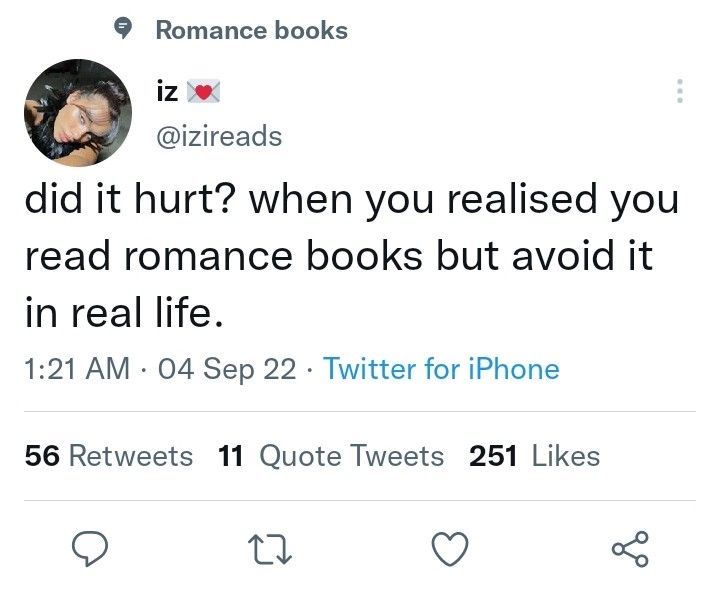
Task: Open the Twitter for iPhone link
Action: (441, 369)
